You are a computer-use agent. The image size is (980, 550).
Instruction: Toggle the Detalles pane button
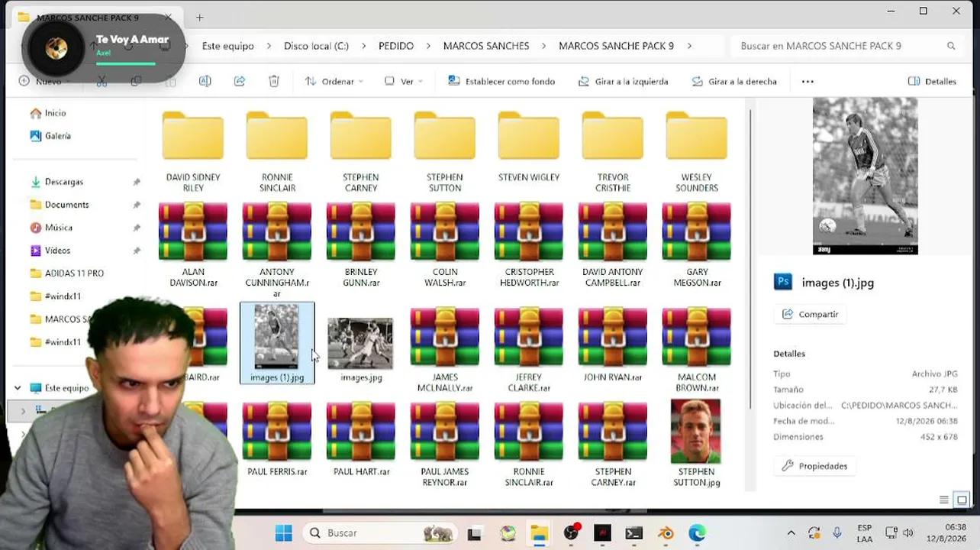(x=932, y=81)
